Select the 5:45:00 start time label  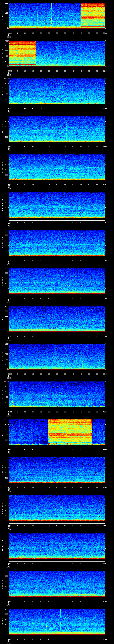click(9, 639)
